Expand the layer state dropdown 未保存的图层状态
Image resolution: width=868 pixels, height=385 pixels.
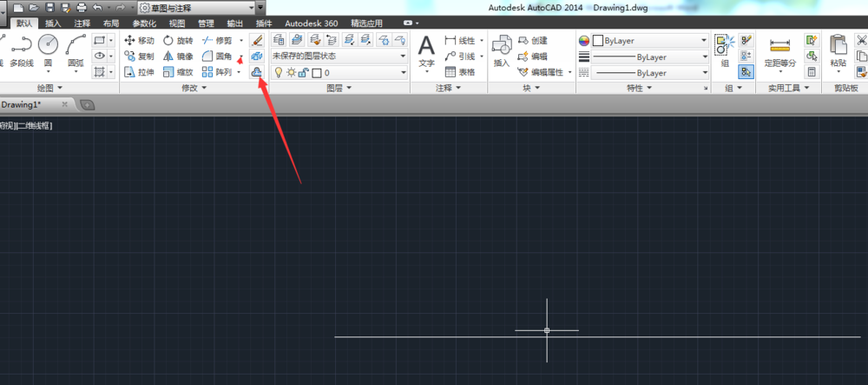339,56
